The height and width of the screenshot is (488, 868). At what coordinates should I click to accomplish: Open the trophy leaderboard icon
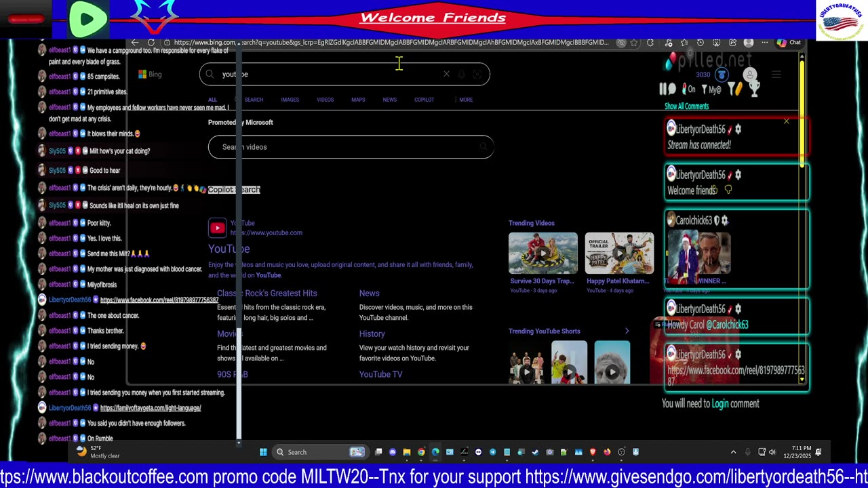point(753,88)
